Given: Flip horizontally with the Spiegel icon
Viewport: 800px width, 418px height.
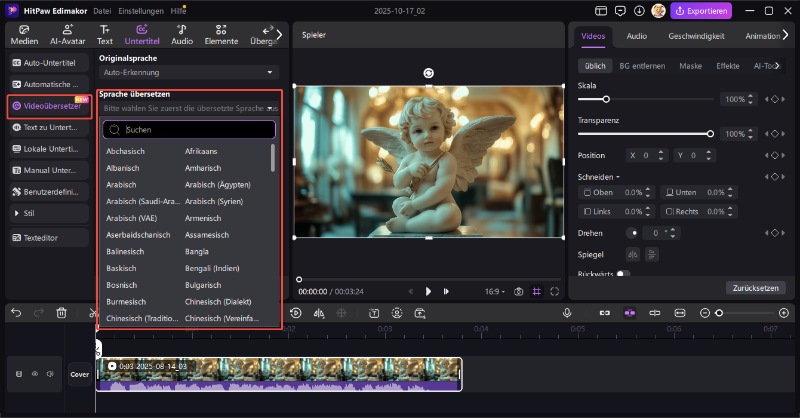Looking at the screenshot, I should pos(633,254).
